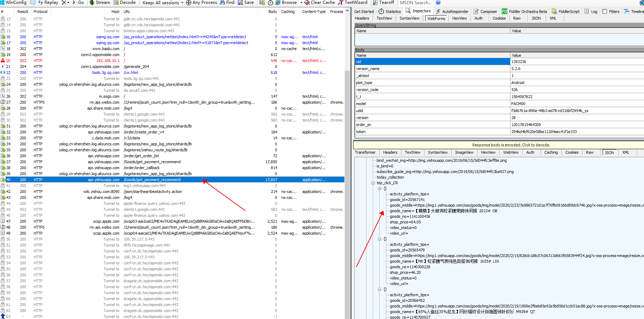Replay the selected session
The height and width of the screenshot is (319, 644).
(x=48, y=2)
